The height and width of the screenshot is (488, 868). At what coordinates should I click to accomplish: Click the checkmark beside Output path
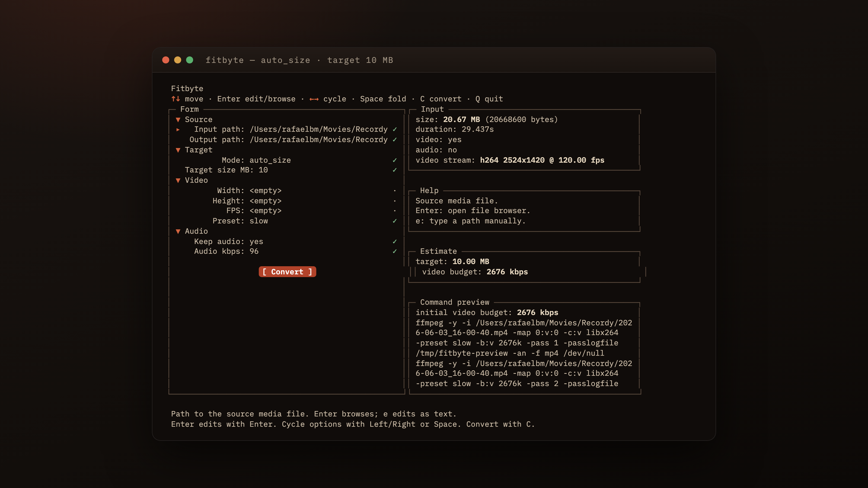(395, 139)
